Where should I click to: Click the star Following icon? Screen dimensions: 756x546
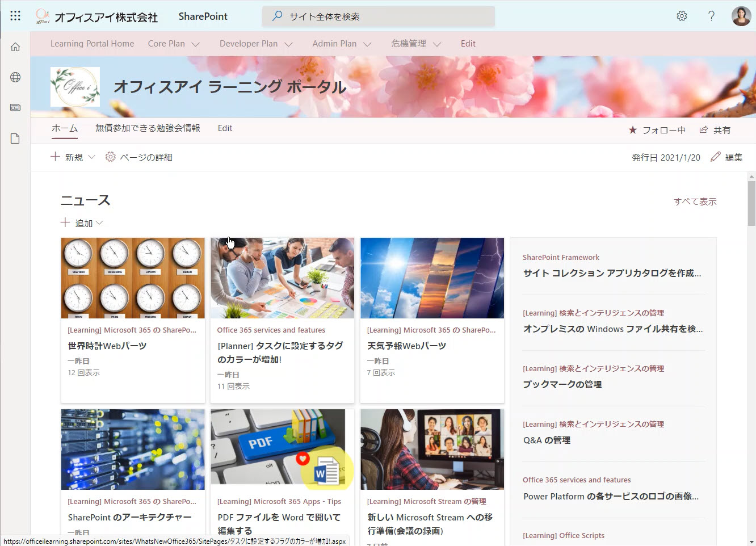click(633, 130)
